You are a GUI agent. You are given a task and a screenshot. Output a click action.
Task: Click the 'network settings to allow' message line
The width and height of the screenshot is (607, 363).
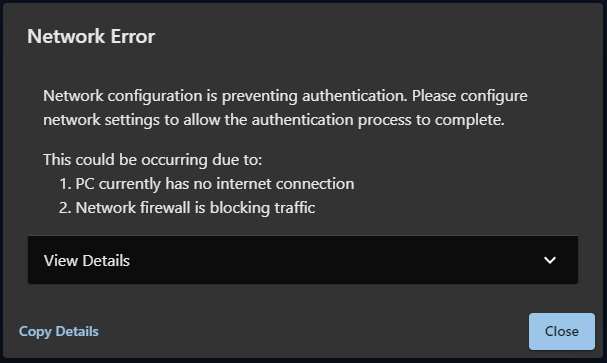(274, 120)
